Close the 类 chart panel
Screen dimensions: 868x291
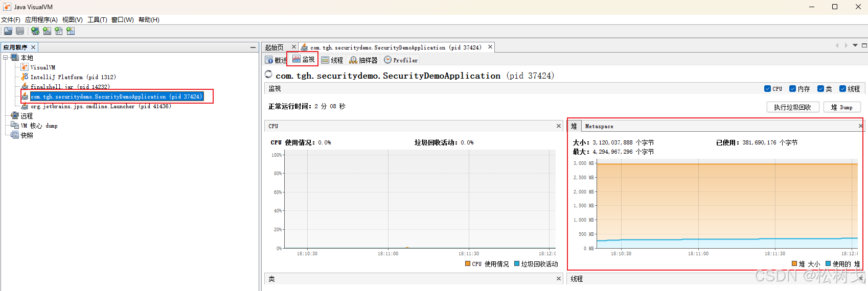[559, 279]
